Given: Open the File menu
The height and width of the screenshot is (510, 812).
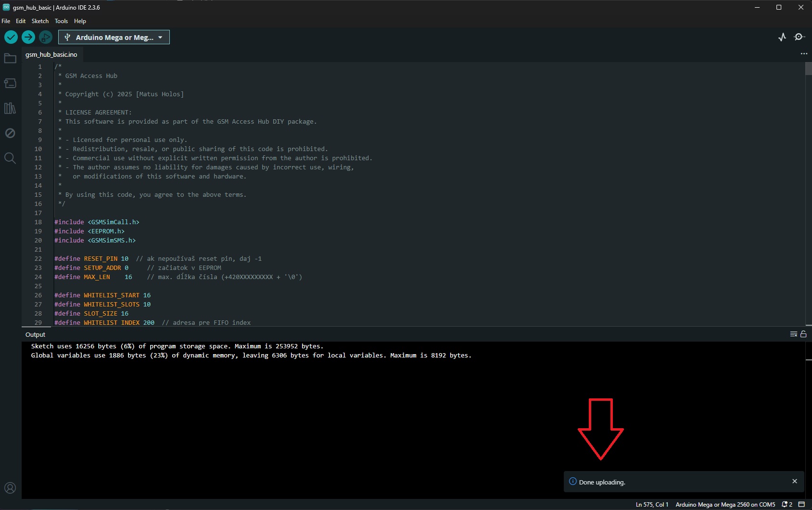Looking at the screenshot, I should [x=6, y=21].
